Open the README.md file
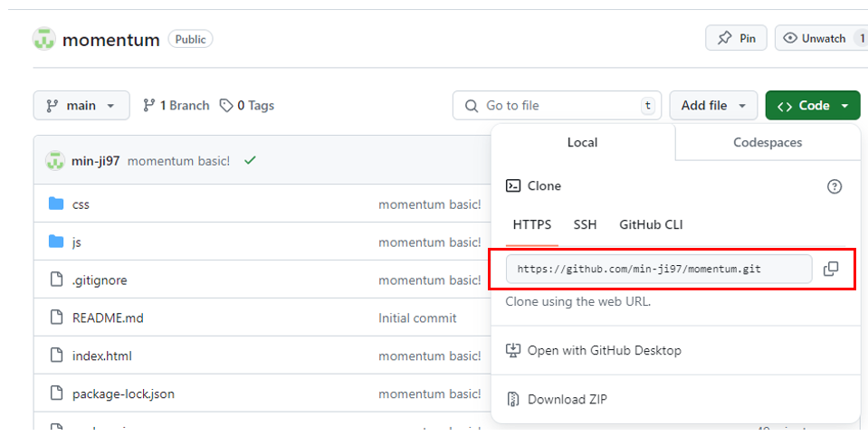 tap(108, 318)
